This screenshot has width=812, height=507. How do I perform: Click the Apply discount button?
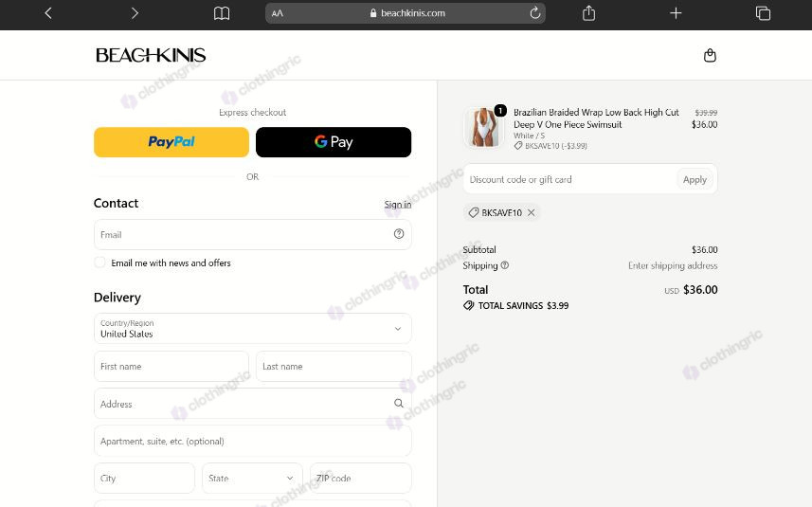click(x=695, y=179)
